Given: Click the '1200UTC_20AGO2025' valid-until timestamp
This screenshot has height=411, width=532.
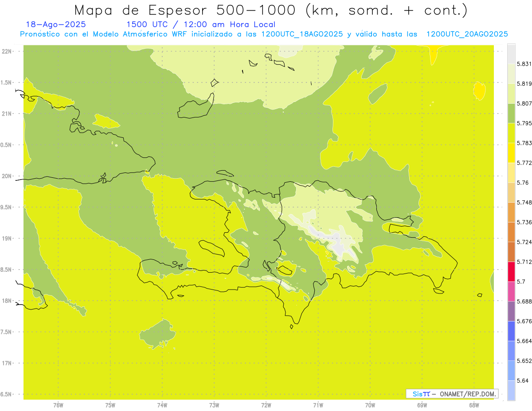Looking at the screenshot, I should coord(467,34).
